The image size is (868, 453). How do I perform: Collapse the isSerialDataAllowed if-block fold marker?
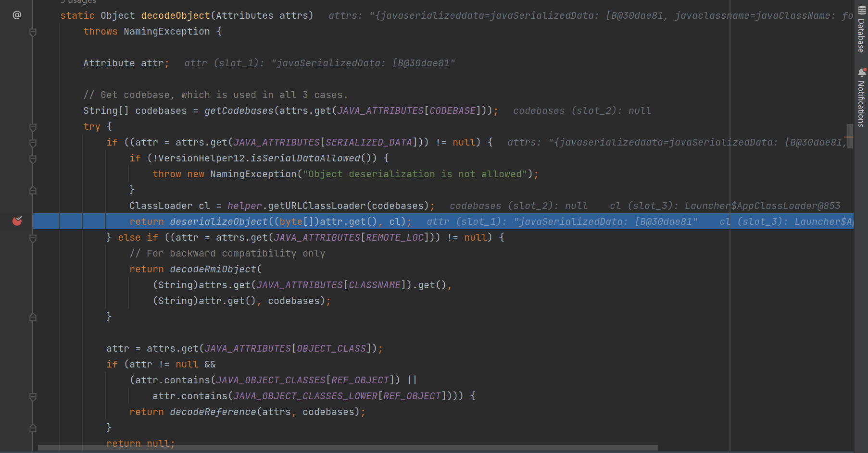33,159
